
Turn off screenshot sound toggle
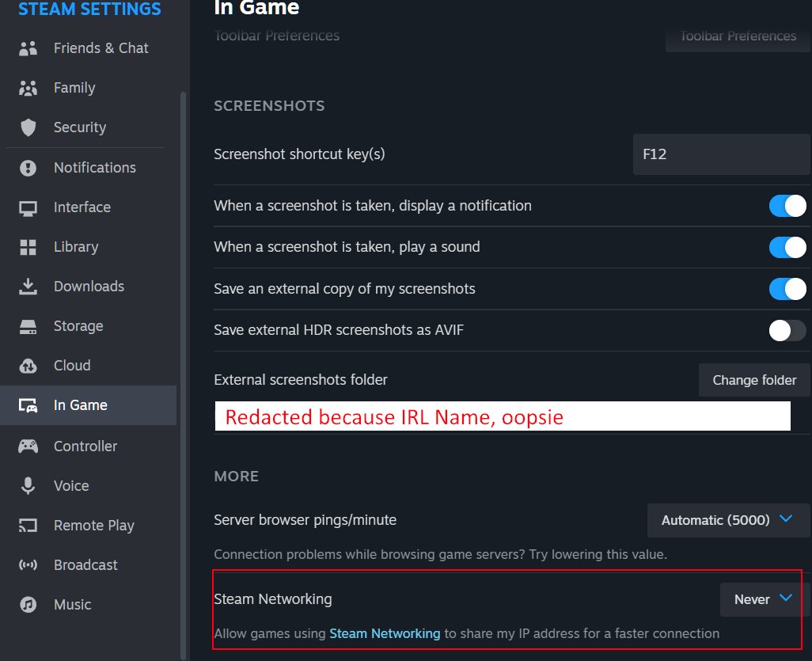click(787, 247)
